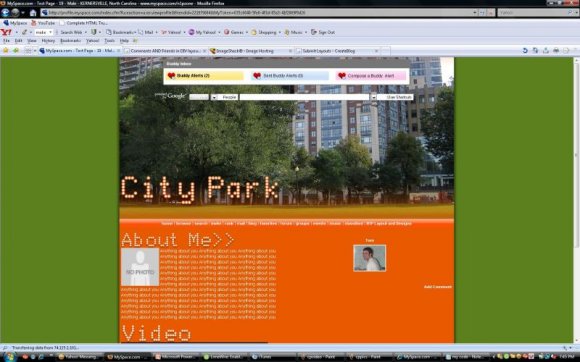Click the Yahoo! button on Yahoo toolbar
The height and width of the screenshot is (362, 580).
point(171,32)
